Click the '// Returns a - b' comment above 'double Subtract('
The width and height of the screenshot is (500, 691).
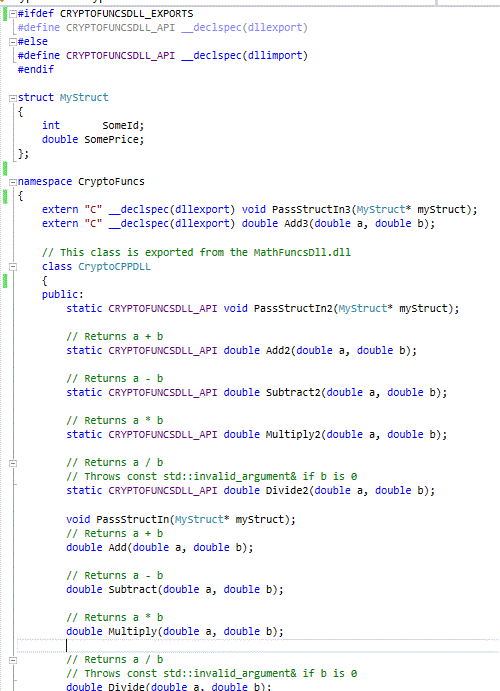click(x=115, y=576)
